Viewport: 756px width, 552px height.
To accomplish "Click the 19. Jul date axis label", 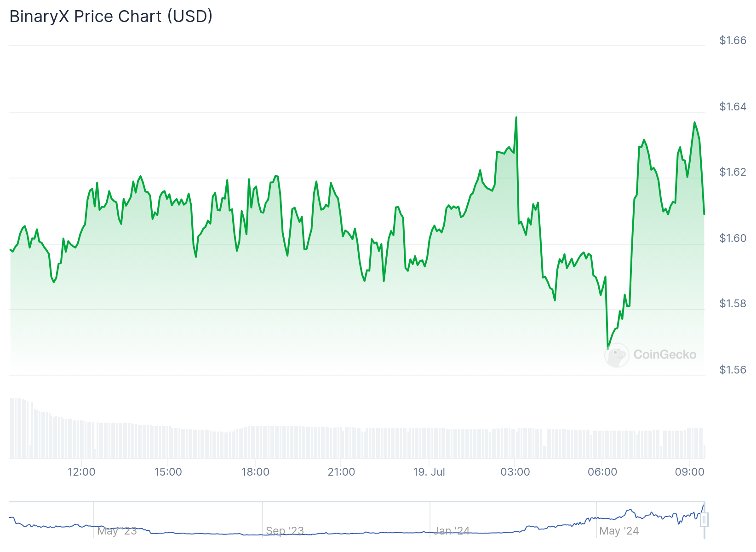I will tap(429, 472).
